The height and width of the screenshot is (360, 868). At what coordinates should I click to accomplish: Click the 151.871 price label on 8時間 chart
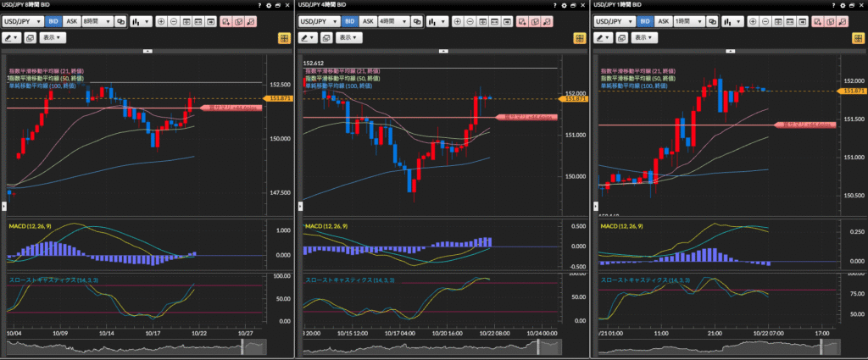click(x=279, y=99)
